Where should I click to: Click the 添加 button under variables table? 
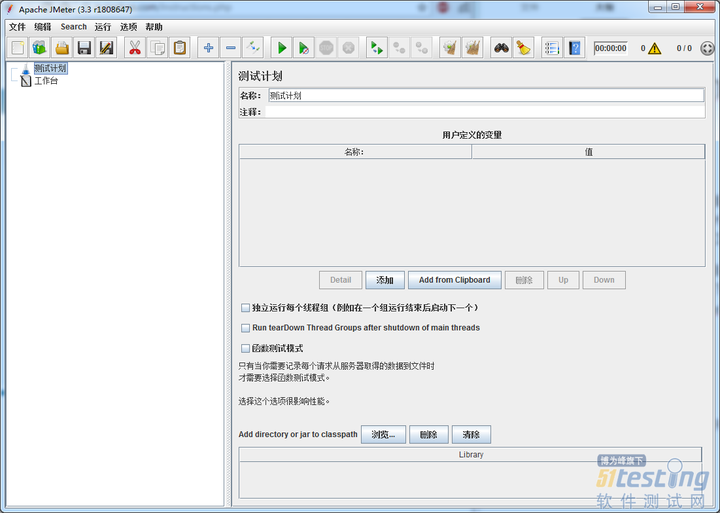(385, 280)
